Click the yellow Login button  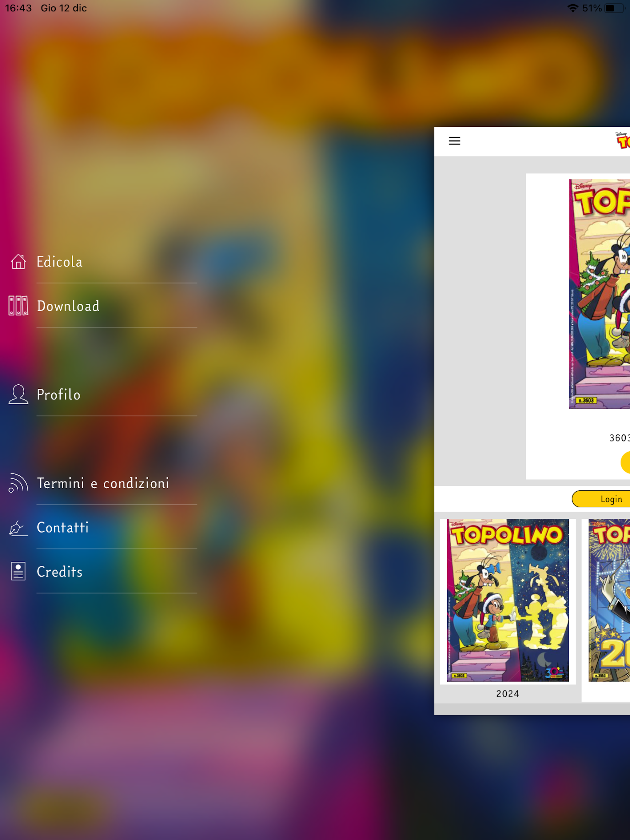(601, 499)
